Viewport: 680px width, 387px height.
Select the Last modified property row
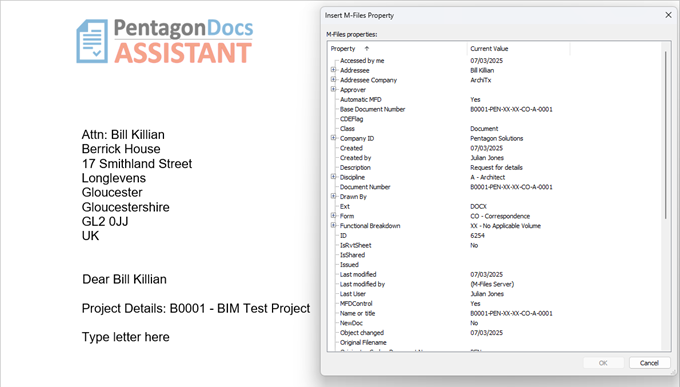coord(358,275)
